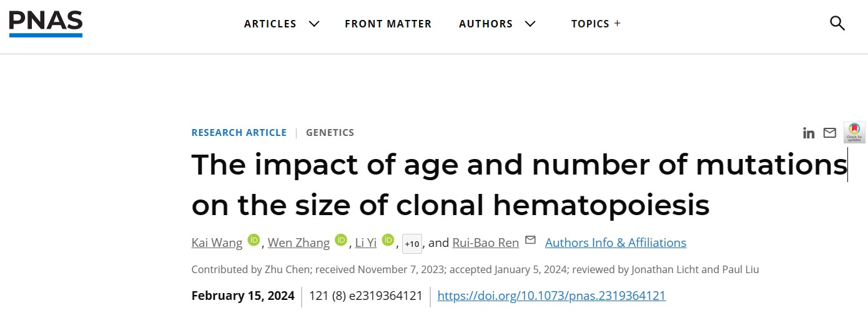Image resolution: width=868 pixels, height=313 pixels.
Task: Open Kai Wang's ORCID icon
Action: 254,240
